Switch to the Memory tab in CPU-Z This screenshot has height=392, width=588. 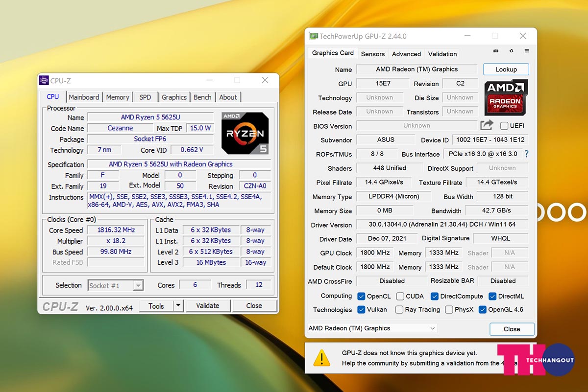[118, 97]
